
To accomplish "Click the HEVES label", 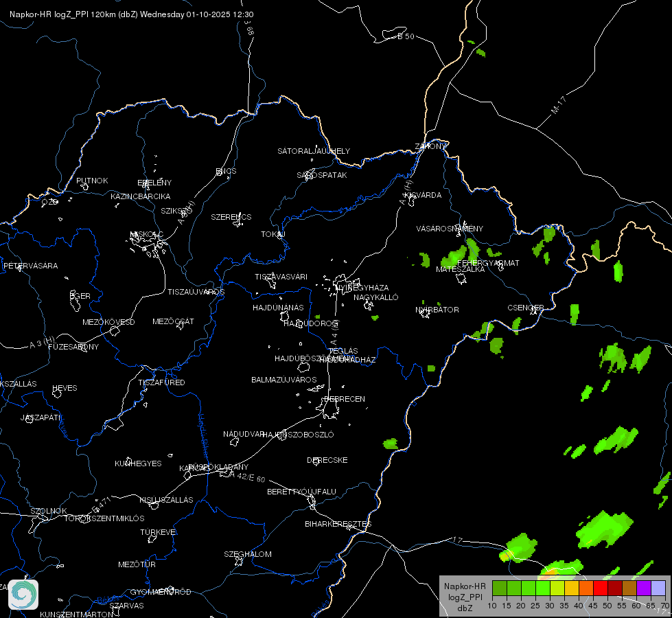I will pos(65,388).
